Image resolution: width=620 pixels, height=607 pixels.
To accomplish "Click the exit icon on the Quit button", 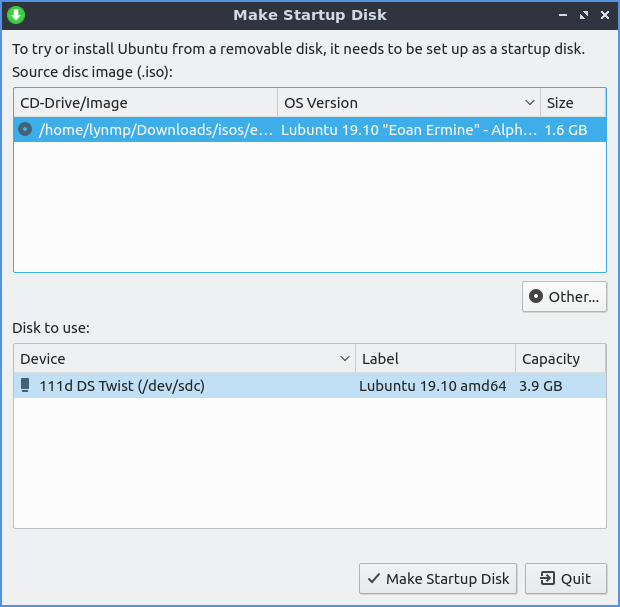I will pyautogui.click(x=547, y=578).
